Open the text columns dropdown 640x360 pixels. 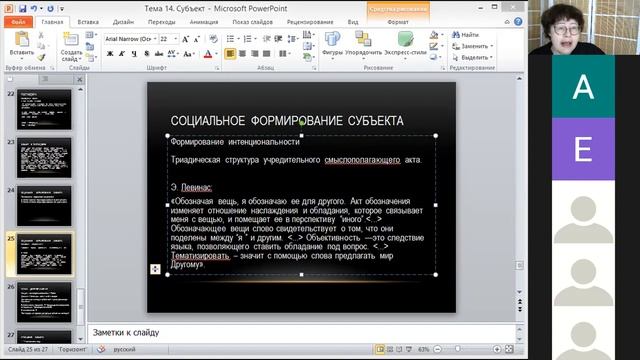coord(284,53)
